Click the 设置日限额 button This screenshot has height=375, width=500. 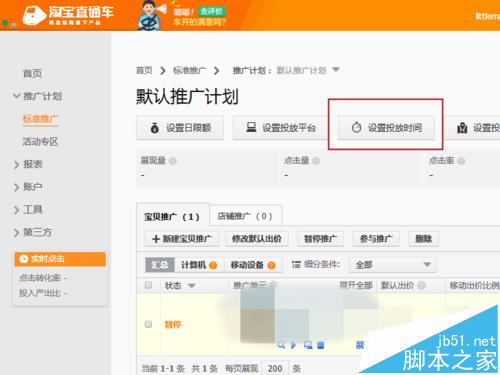pyautogui.click(x=180, y=128)
